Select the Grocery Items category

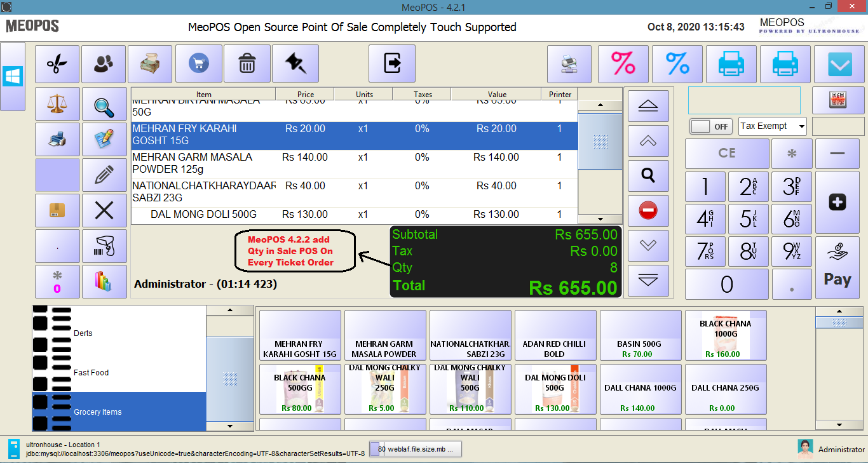point(119,412)
